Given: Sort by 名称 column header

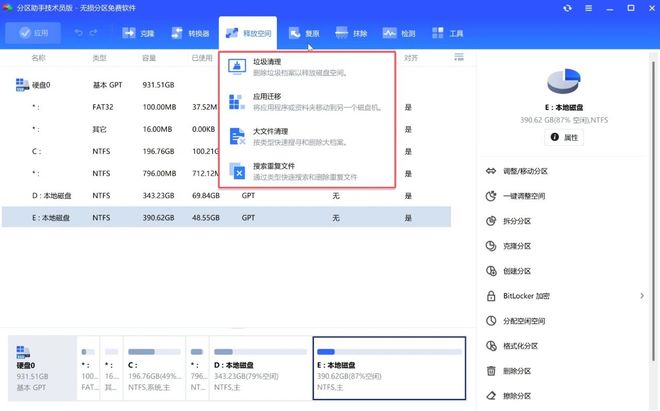Looking at the screenshot, I should coord(38,58).
